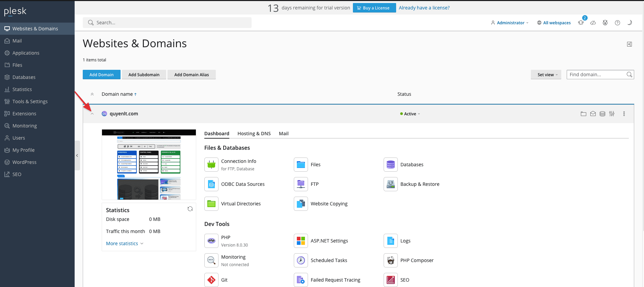Viewport: 644px width, 287px height.
Task: Collapse the left sidebar
Action: tap(77, 155)
